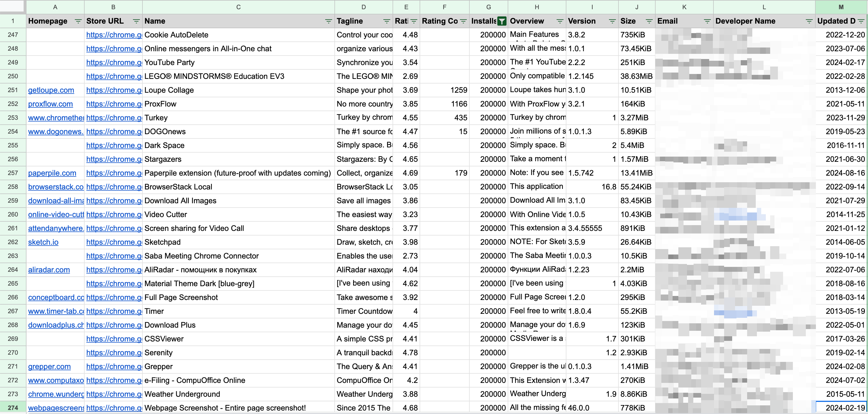Image resolution: width=868 pixels, height=414 pixels.
Task: Open the filter on the Overview column
Action: 560,21
